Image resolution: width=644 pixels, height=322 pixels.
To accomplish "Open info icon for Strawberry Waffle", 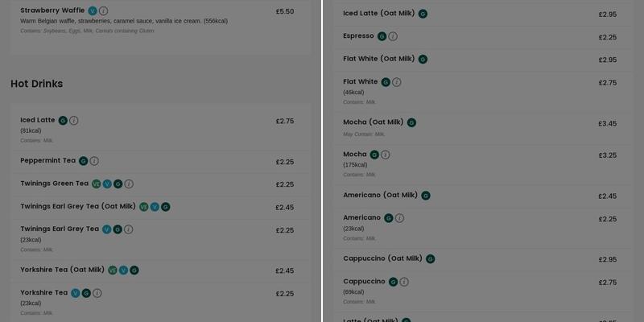I will (104, 11).
